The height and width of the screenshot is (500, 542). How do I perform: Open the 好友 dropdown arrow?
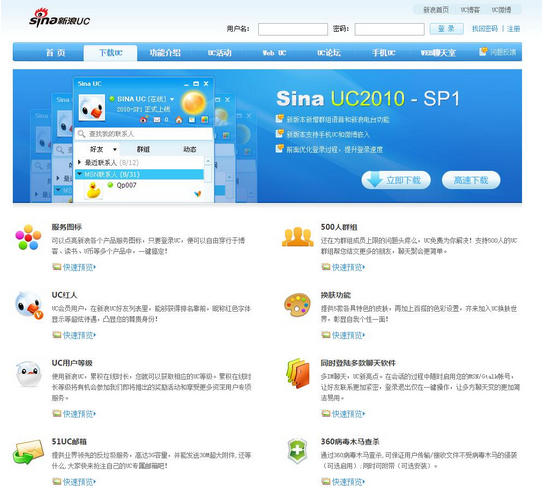[114, 150]
